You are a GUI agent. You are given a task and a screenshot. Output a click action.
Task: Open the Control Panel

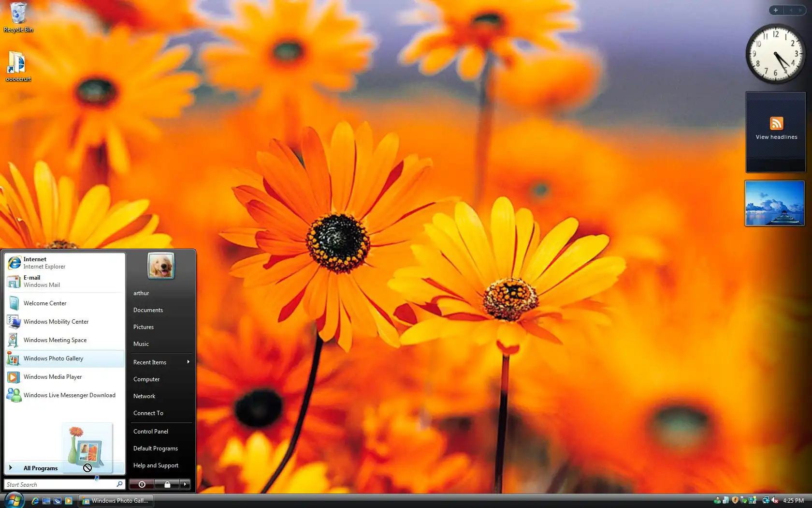(161, 432)
